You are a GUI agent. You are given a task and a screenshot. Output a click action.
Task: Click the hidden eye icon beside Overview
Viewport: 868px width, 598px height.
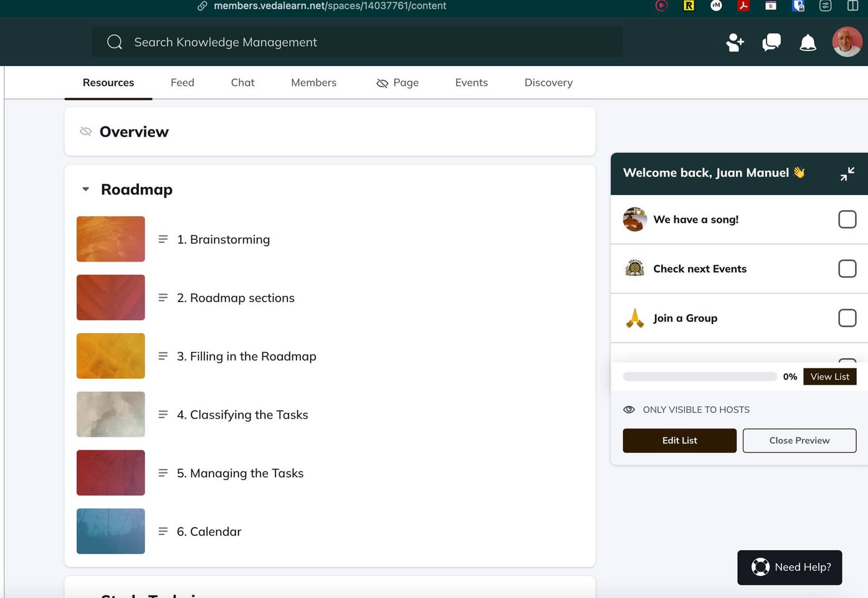86,131
